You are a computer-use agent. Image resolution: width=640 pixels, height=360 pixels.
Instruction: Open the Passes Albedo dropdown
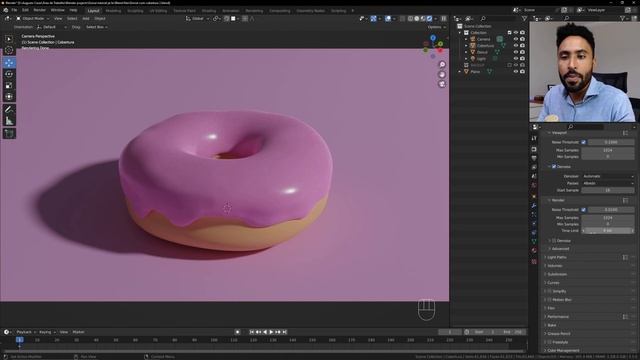(608, 183)
